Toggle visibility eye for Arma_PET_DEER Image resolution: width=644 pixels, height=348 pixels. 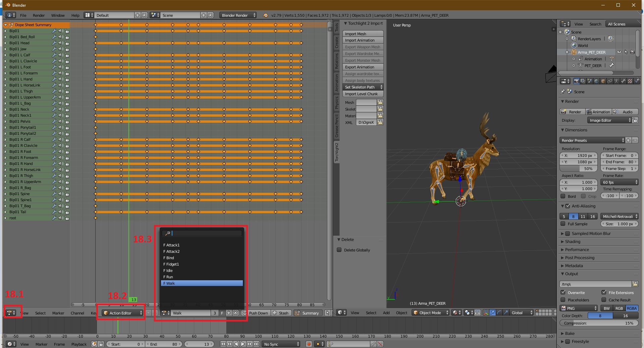pyautogui.click(x=619, y=52)
